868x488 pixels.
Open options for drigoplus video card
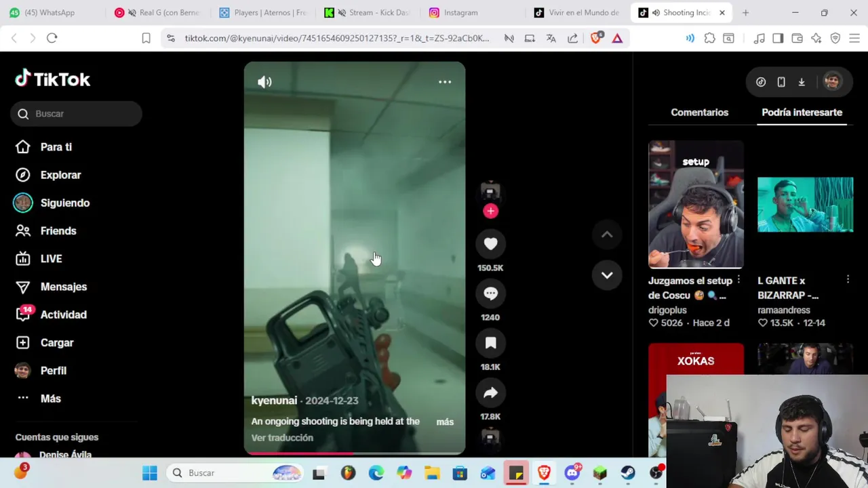click(x=738, y=280)
